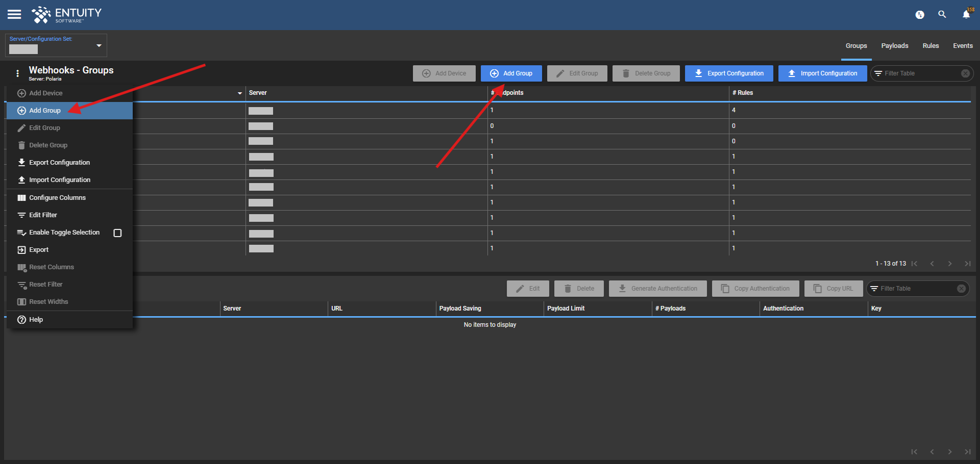Open Help from the context menu
Screen dimensions: 980x464
(69, 320)
